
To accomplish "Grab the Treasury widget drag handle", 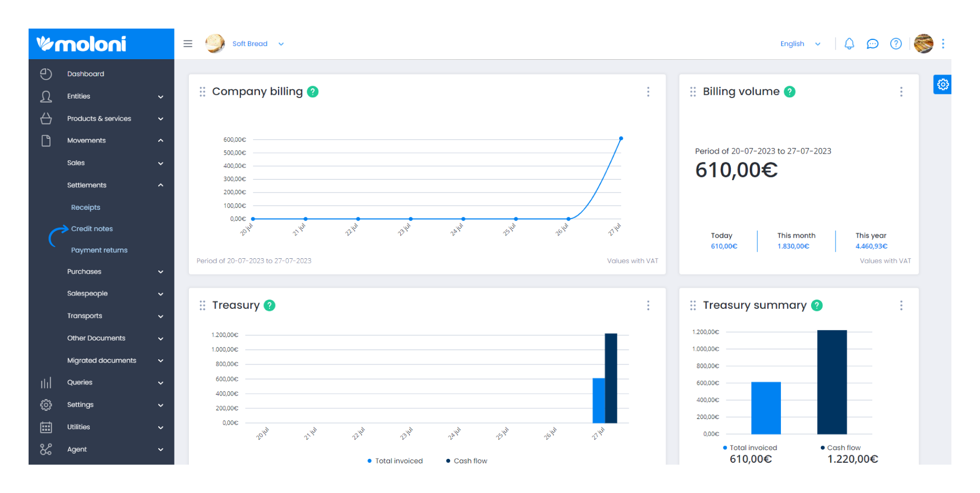I will click(x=203, y=305).
